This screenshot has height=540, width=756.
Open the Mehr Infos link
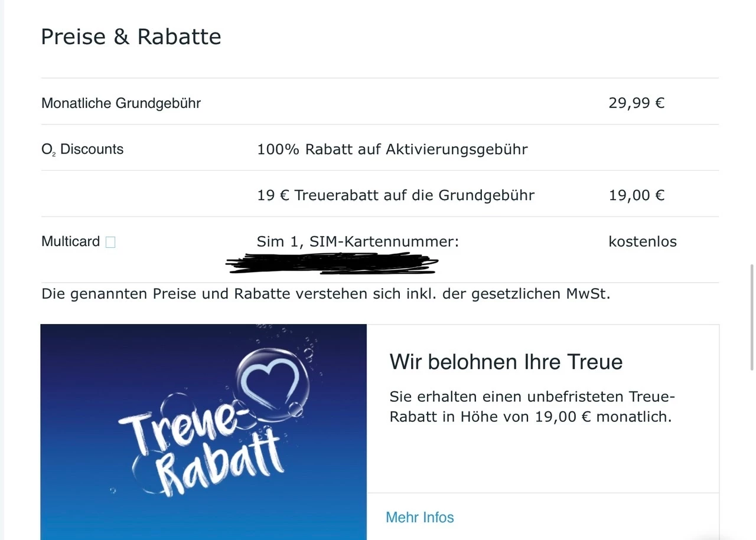coord(419,518)
